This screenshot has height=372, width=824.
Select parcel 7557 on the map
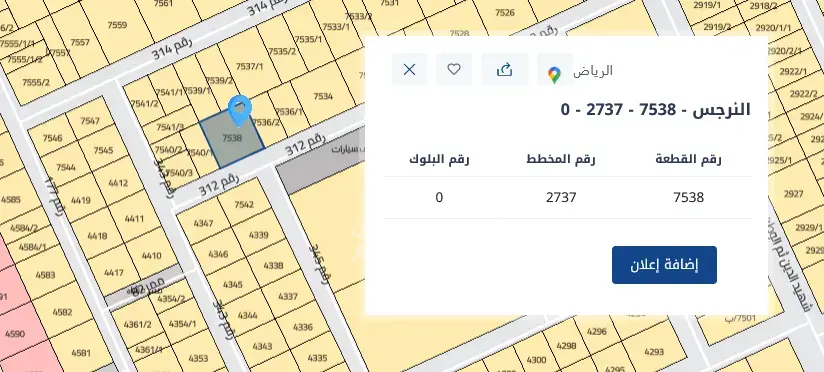[80, 43]
